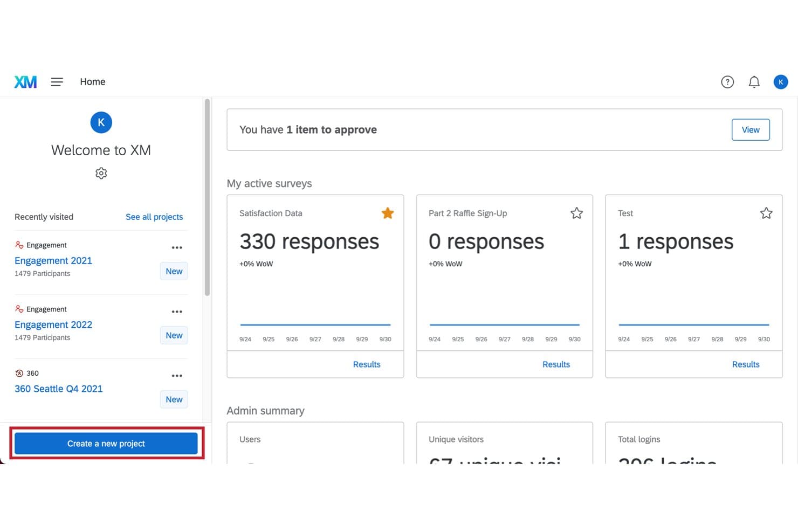Click the New badge for 360 Seattle Q4 2021

pyautogui.click(x=174, y=399)
